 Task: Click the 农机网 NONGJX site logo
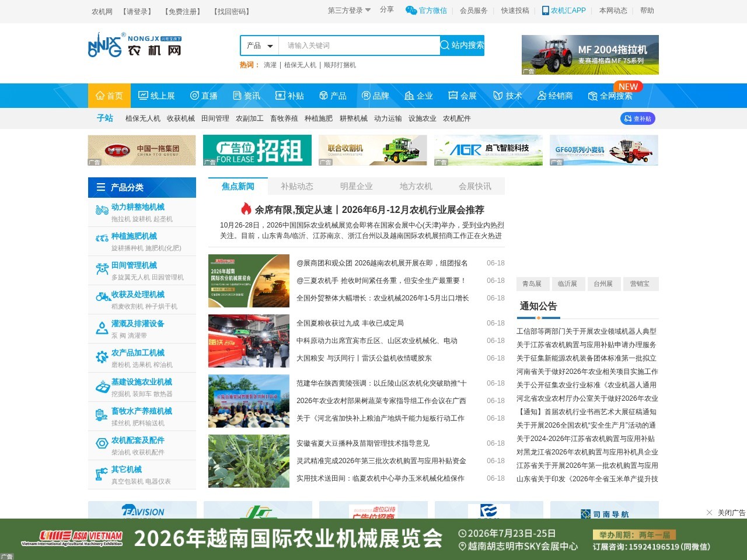(135, 45)
